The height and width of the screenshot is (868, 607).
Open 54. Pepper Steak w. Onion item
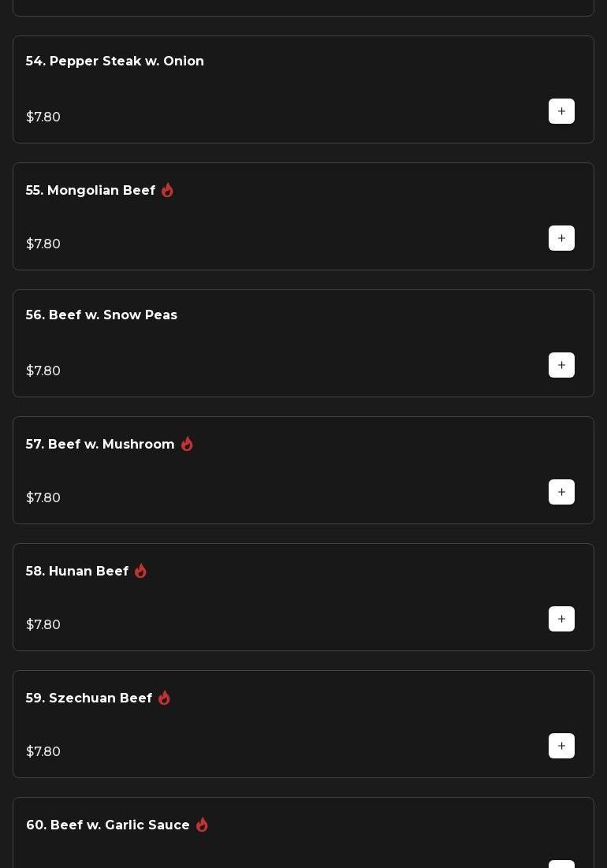coord(115,61)
